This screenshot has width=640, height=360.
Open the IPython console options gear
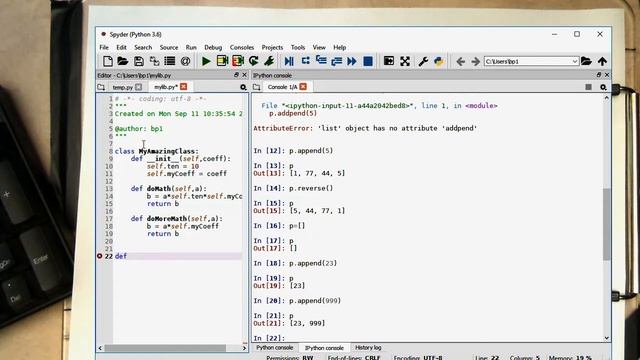pyautogui.click(x=603, y=87)
